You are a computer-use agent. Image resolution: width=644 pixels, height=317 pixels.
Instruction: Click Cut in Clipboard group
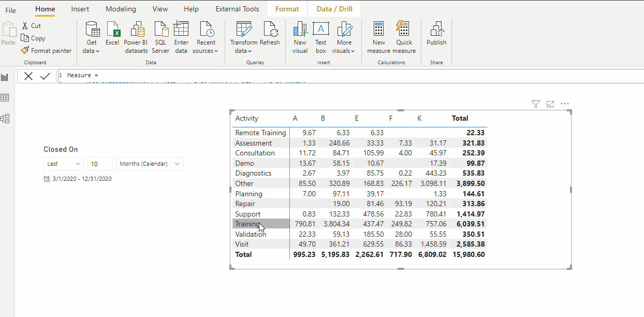coord(31,26)
